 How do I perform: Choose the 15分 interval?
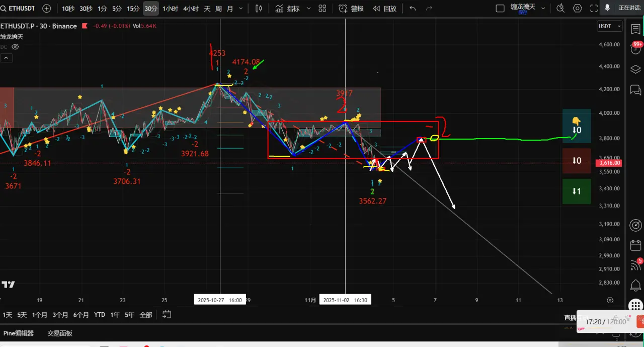coord(133,9)
